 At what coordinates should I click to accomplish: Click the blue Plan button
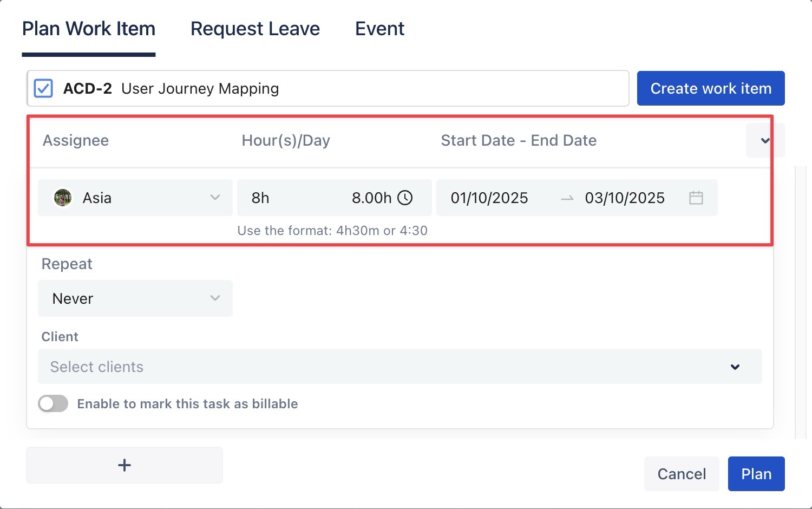756,474
